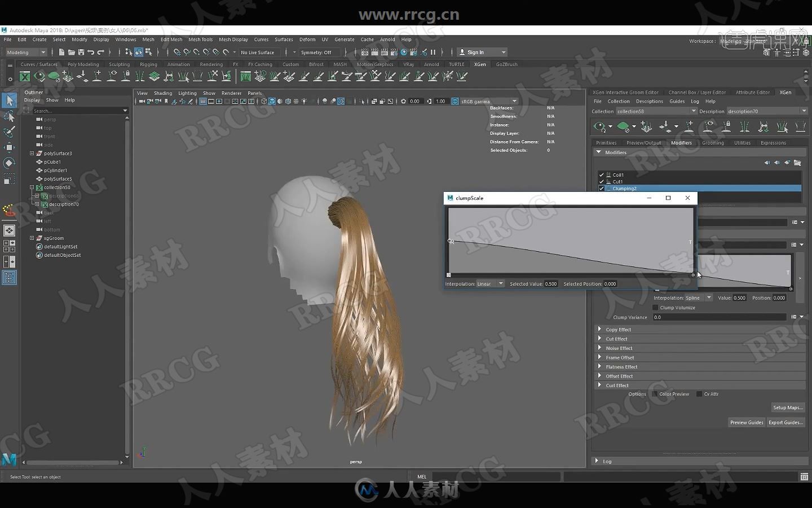
Task: Click the XGen update preview eye icon
Action: tap(600, 126)
